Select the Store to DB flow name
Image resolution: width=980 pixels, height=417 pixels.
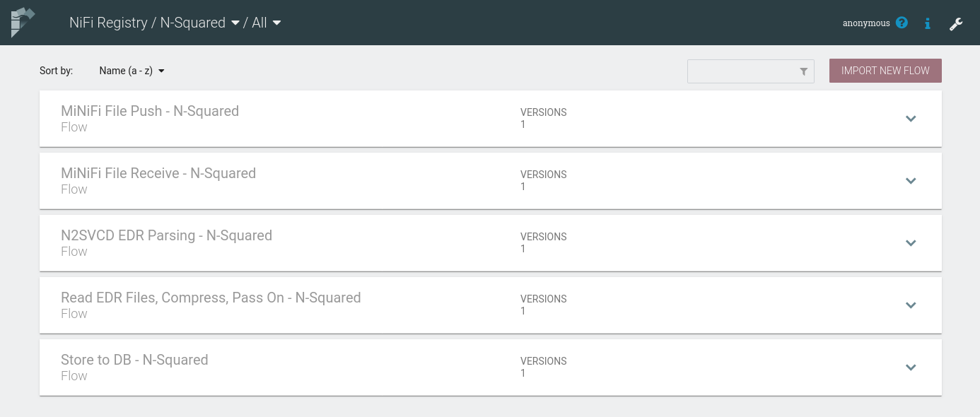134,360
